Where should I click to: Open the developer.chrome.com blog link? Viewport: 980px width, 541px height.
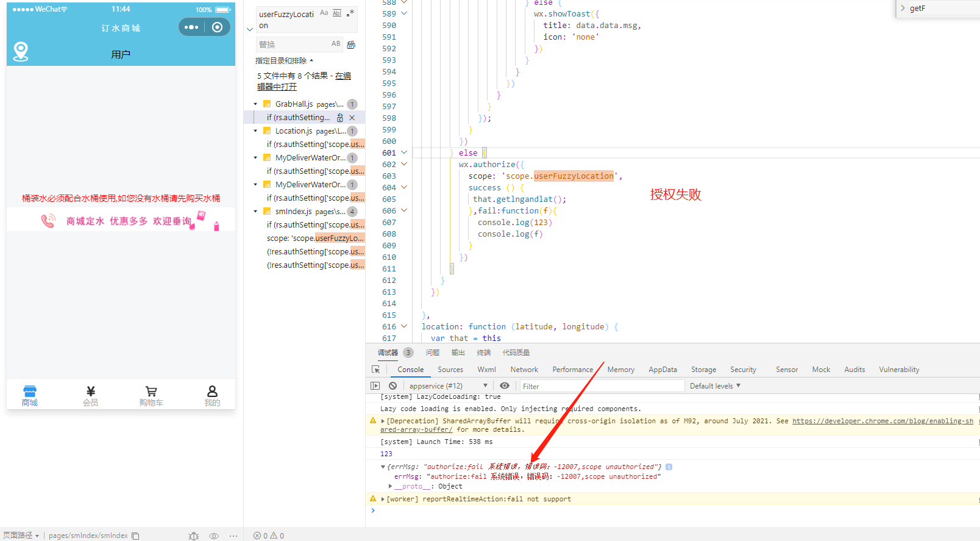(882, 421)
